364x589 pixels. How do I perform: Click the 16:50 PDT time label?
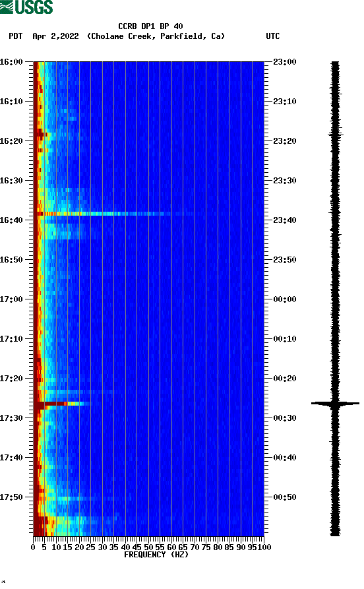pos(11,260)
